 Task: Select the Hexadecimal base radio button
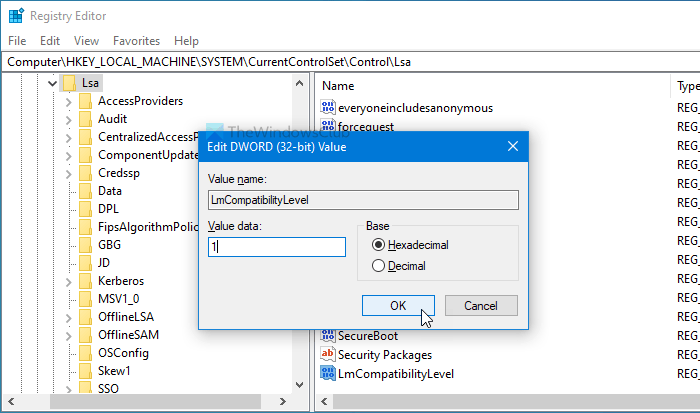[x=378, y=245]
